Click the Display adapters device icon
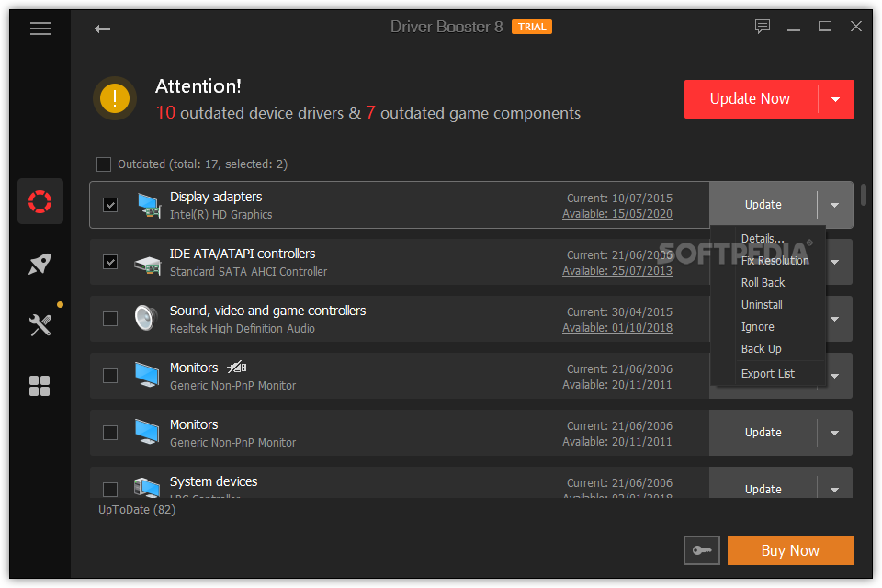Viewport: 882px width, 588px height. point(149,205)
